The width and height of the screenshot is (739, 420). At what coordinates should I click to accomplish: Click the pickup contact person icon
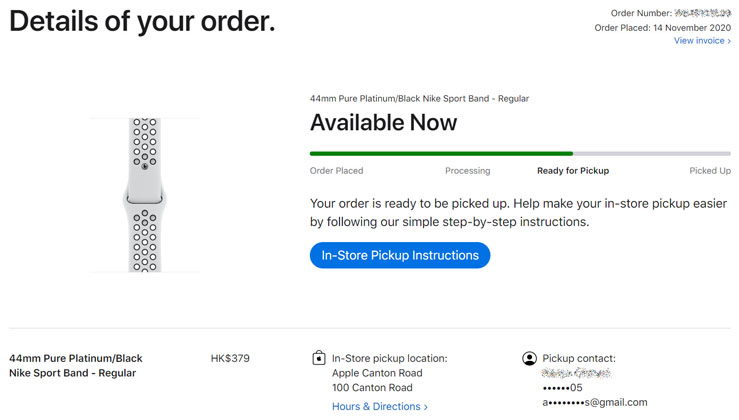point(529,358)
